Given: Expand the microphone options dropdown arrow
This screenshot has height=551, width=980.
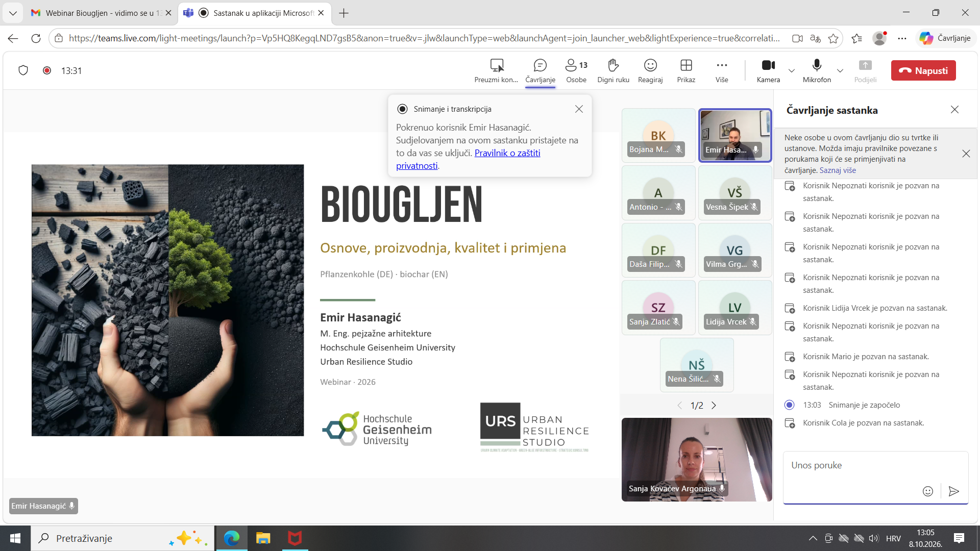Looking at the screenshot, I should click(840, 71).
